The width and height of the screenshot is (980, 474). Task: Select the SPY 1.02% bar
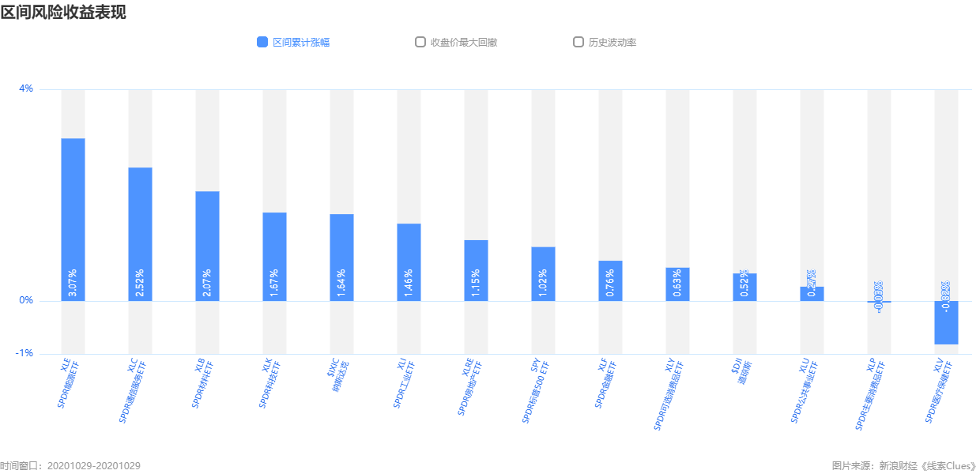543,274
